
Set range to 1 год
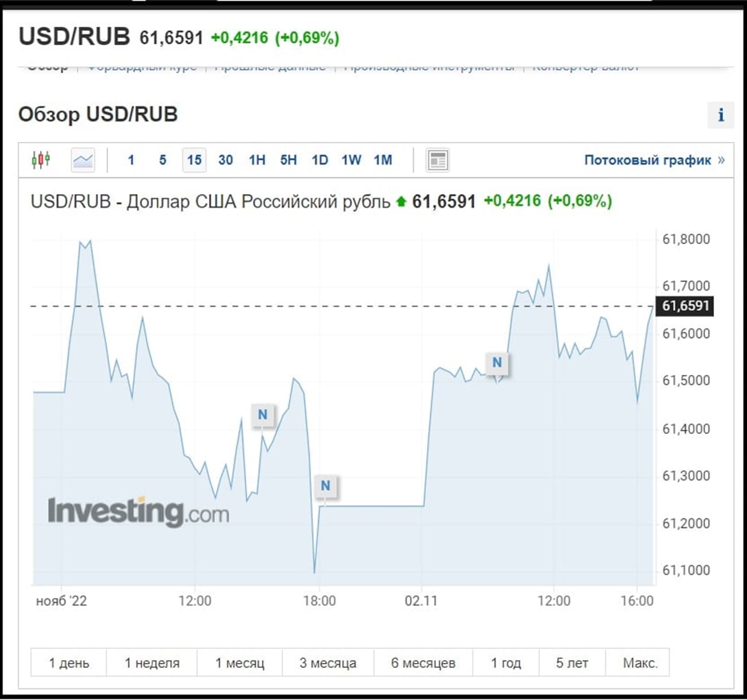(506, 663)
